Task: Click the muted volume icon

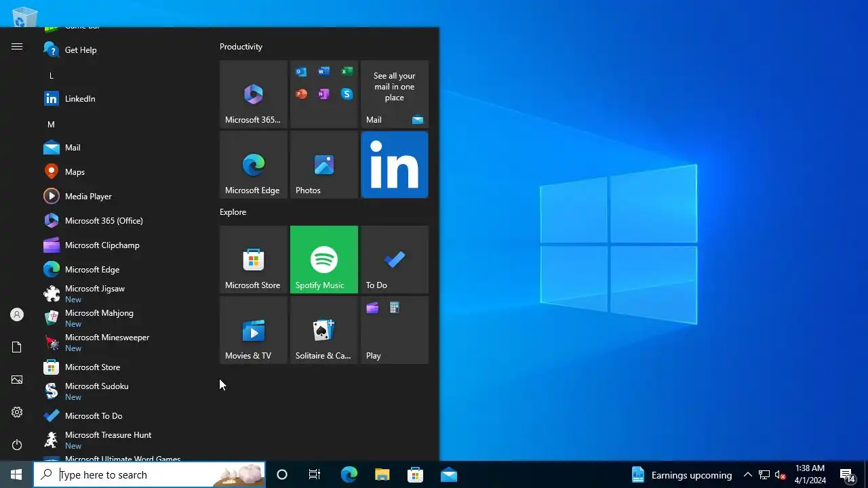Action: click(x=780, y=474)
